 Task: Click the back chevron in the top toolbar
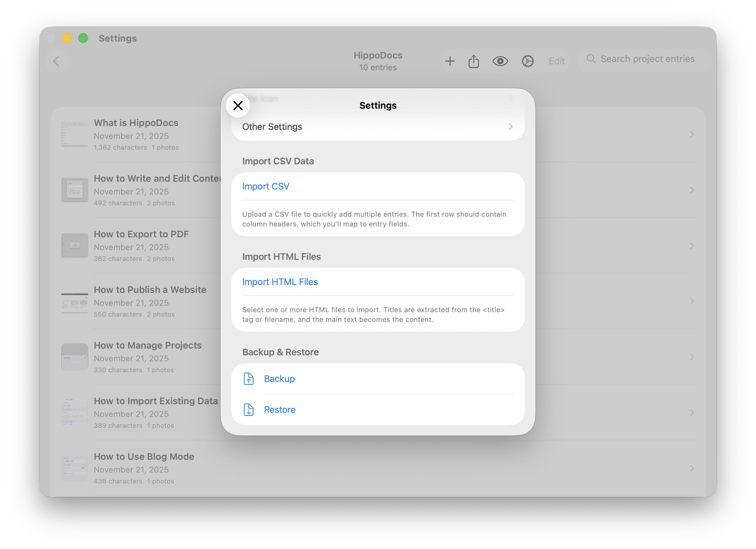pos(56,61)
